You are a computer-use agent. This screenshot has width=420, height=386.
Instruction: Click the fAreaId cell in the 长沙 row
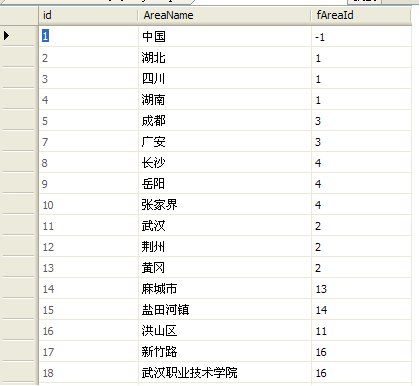(361, 163)
